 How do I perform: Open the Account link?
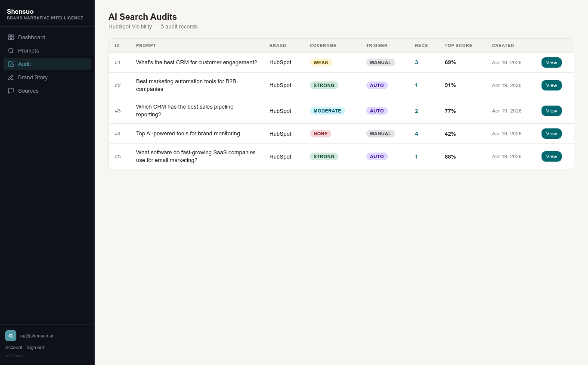coord(13,347)
